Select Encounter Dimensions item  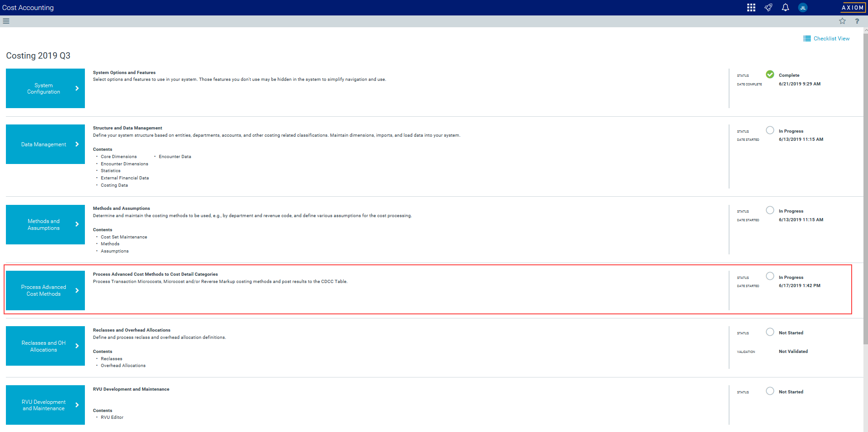coord(124,164)
